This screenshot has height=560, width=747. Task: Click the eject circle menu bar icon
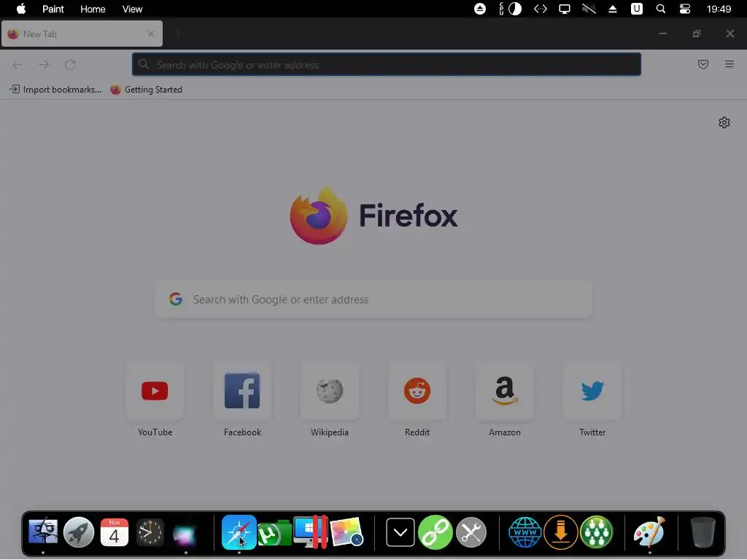tap(480, 9)
